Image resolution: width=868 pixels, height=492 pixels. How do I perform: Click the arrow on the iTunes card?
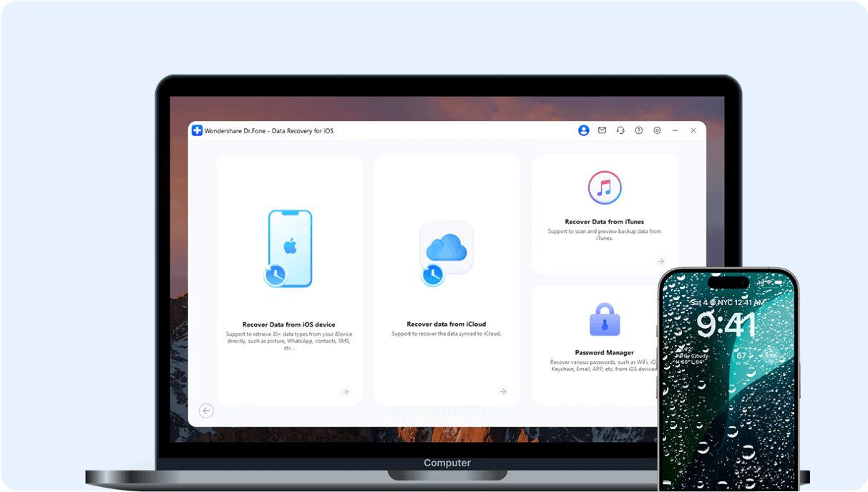661,262
